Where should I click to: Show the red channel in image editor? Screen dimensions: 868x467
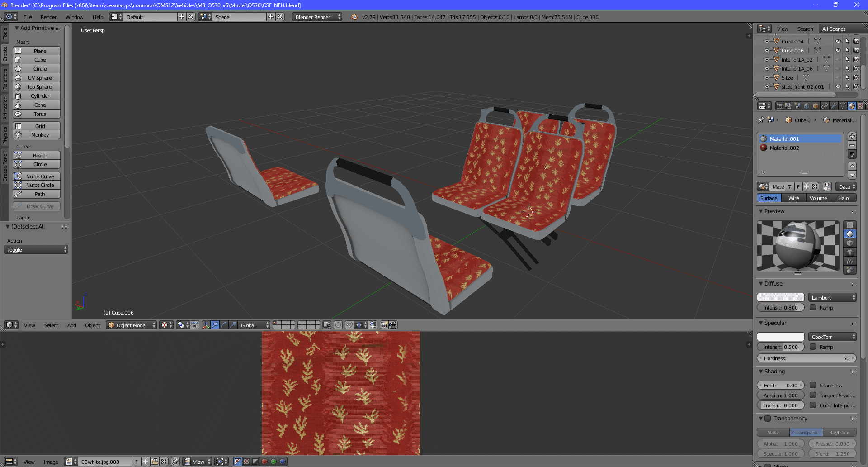tap(264, 462)
